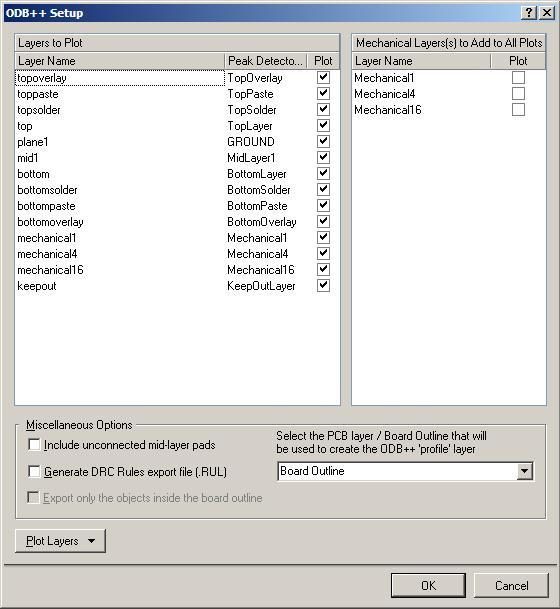Check Include unconnected mid-layer pads
The image size is (560, 609).
click(x=34, y=444)
